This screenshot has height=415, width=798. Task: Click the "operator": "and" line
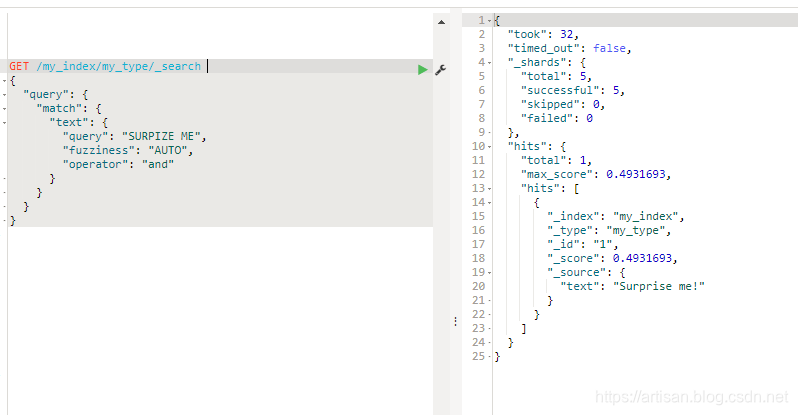point(118,164)
